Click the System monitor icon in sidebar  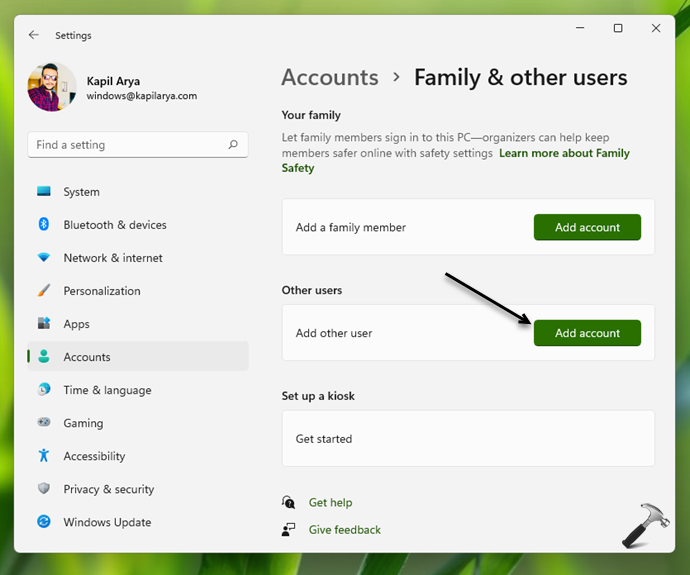click(x=44, y=192)
